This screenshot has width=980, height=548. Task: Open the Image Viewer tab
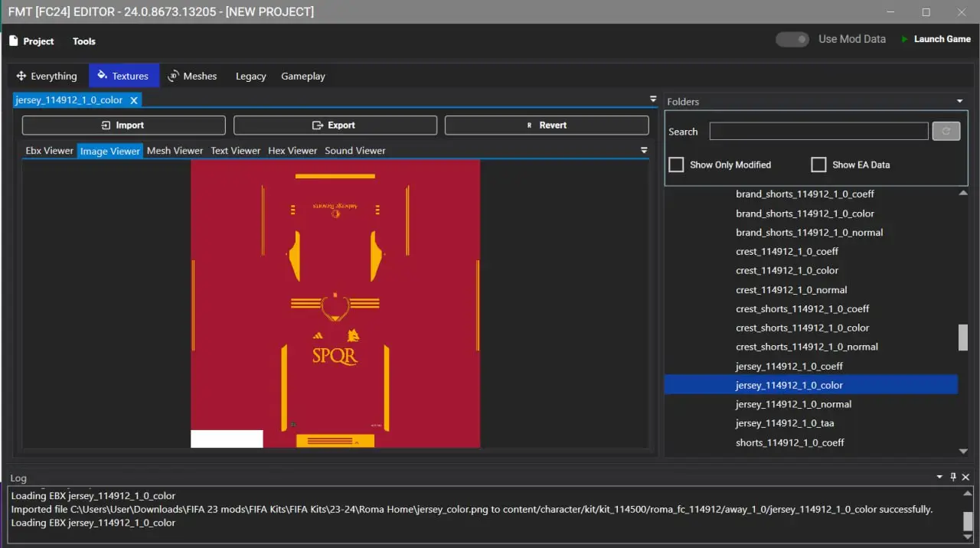pos(110,151)
